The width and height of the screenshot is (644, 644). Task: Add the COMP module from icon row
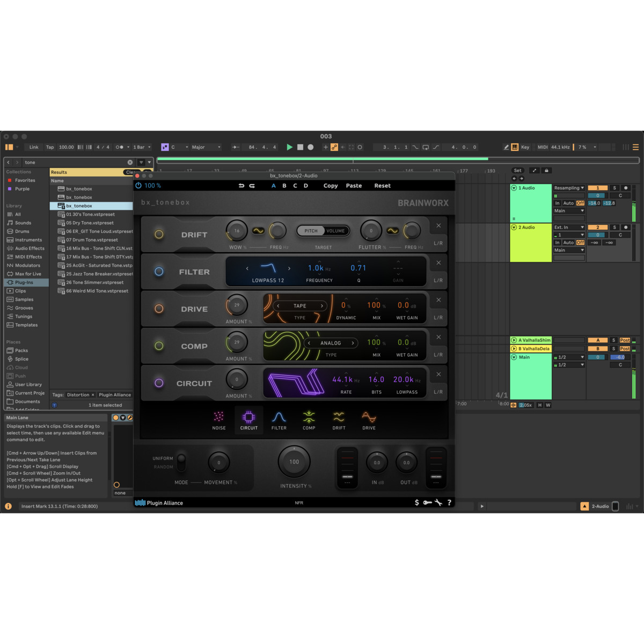point(309,420)
